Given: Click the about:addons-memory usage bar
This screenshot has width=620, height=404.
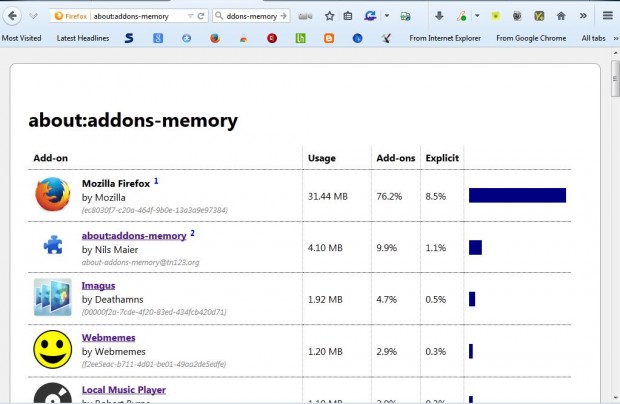Looking at the screenshot, I should 475,247.
